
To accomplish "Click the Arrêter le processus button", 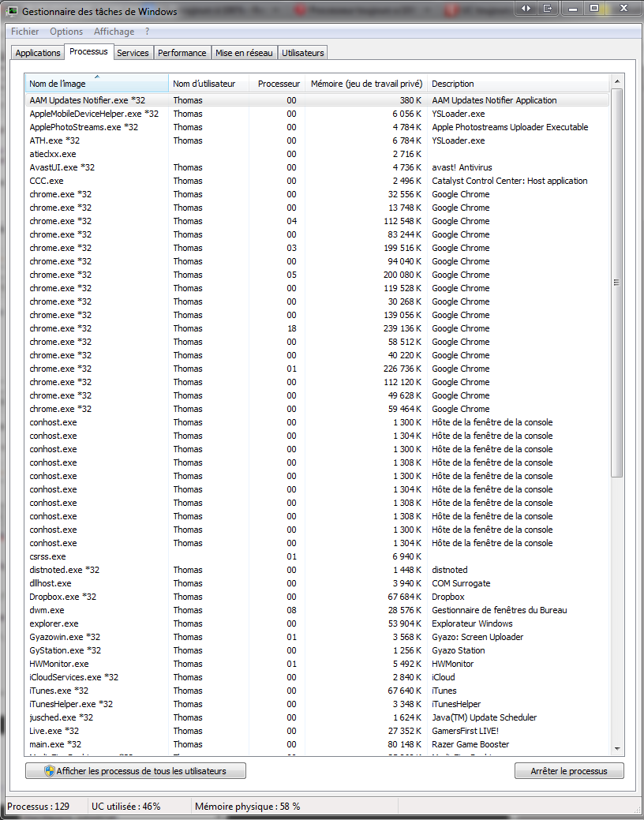I will click(569, 771).
